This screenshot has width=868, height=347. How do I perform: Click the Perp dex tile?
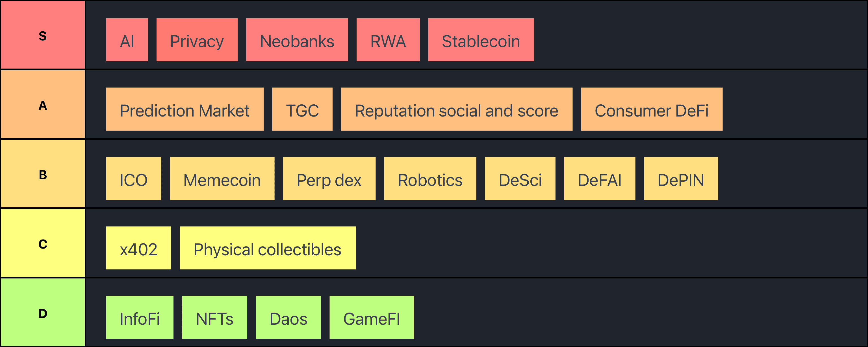coord(329,178)
